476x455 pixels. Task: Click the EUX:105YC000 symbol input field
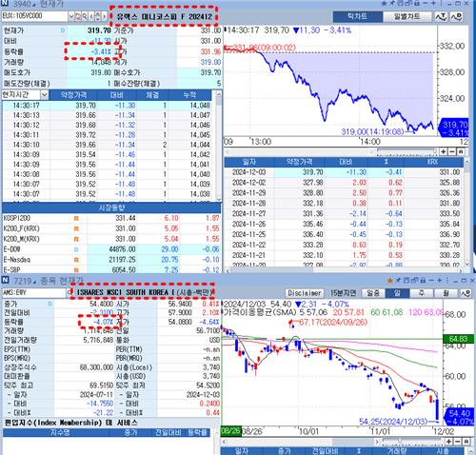point(34,16)
